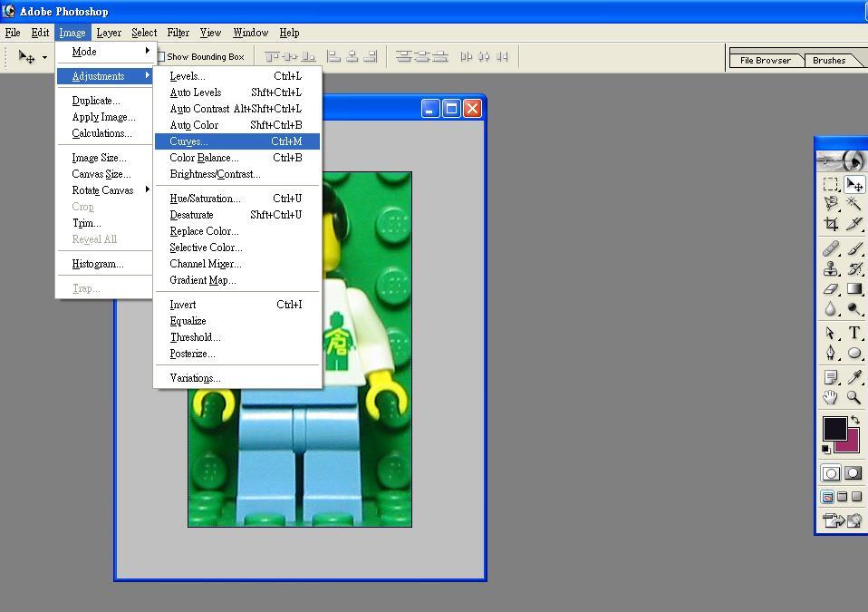Select the Blur tool
This screenshot has width=868, height=612.
[830, 308]
